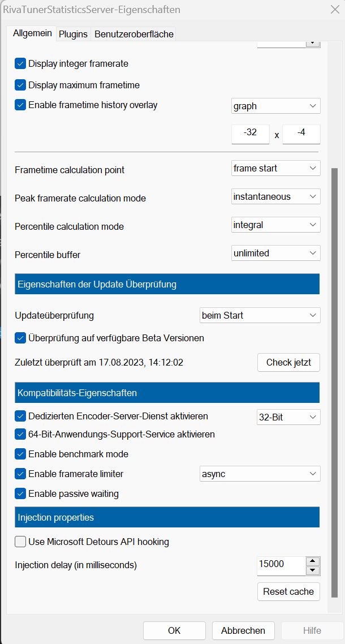Viewport: 345px width, 644px height.
Task: Click the overlay height field showing -4
Action: point(301,134)
